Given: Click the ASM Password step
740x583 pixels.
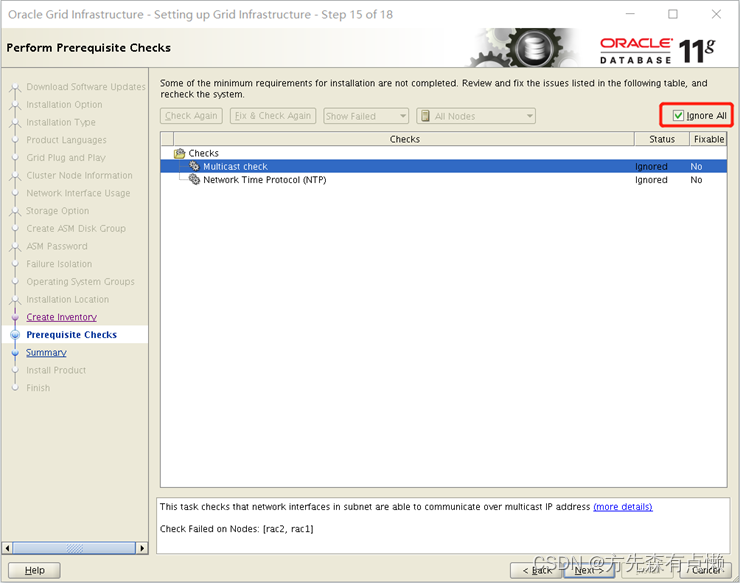Looking at the screenshot, I should [x=57, y=246].
